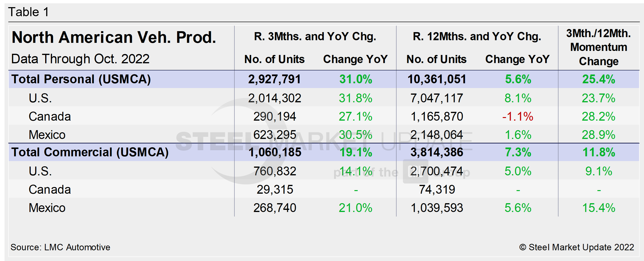Click the 'Table 1' title text

tap(29, 12)
